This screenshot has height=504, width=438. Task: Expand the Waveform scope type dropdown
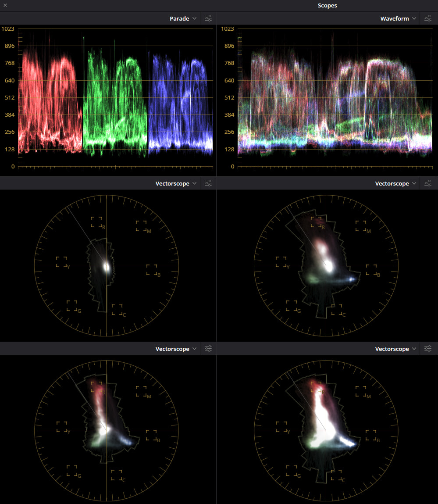point(398,18)
